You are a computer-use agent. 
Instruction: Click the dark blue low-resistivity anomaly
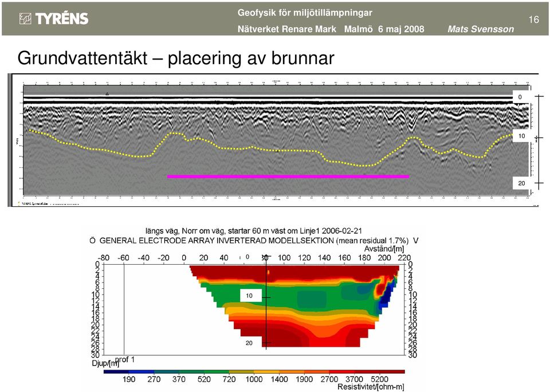(386, 296)
